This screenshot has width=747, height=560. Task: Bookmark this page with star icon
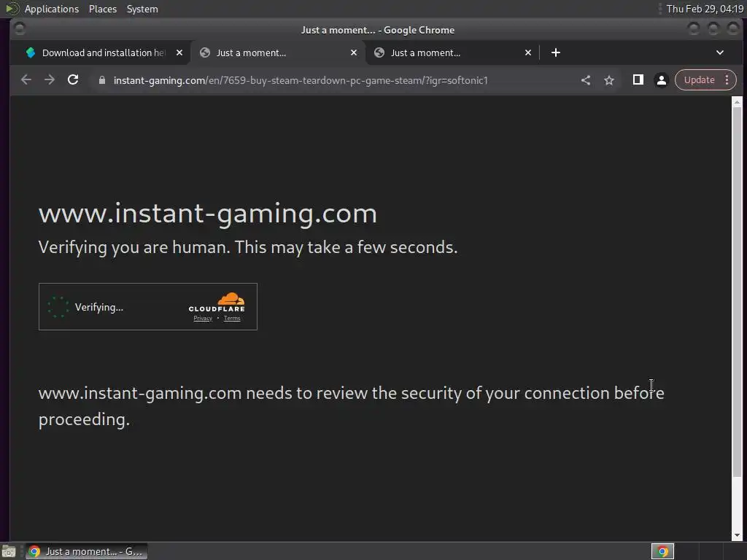[x=609, y=80]
